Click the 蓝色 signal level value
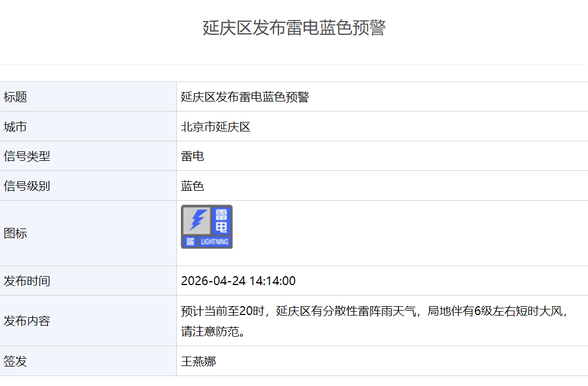The height and width of the screenshot is (386, 588). [x=192, y=186]
